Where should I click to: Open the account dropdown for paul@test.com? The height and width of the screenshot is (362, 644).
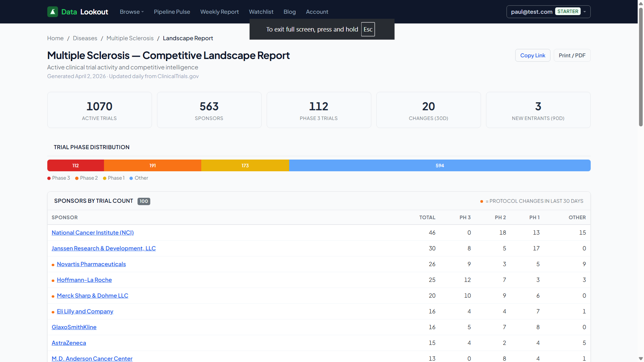[x=585, y=11]
